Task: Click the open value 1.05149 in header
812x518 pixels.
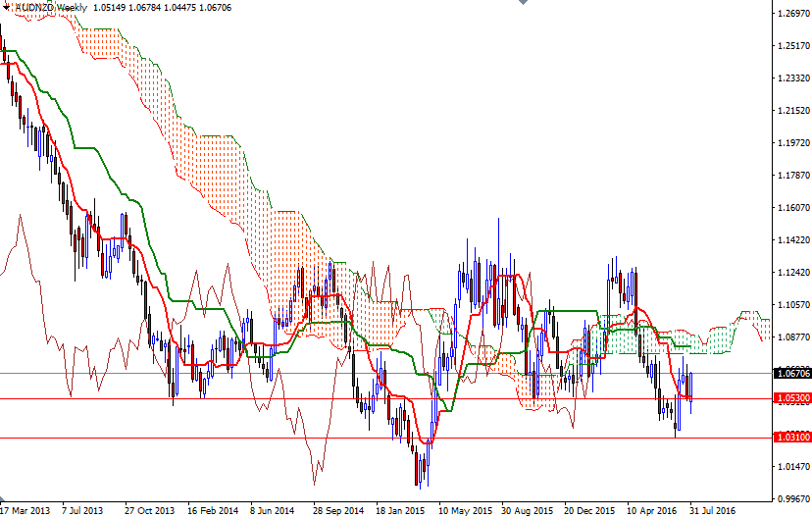Action: (110, 8)
